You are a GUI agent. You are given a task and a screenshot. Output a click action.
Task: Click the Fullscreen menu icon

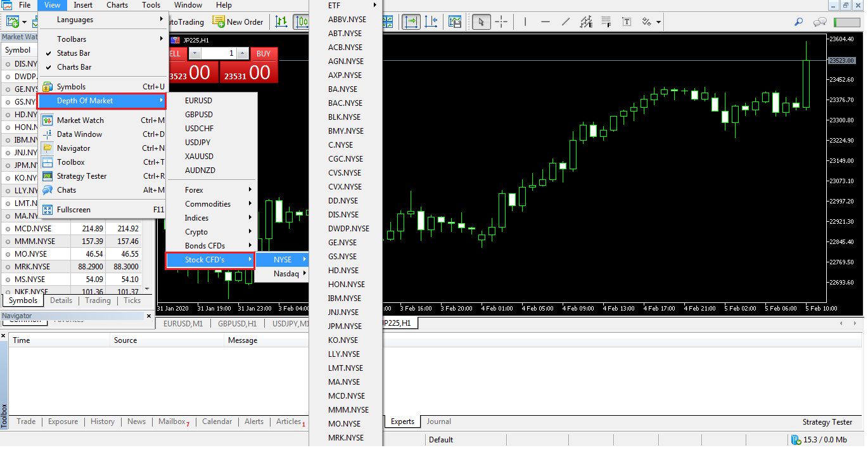coord(48,210)
